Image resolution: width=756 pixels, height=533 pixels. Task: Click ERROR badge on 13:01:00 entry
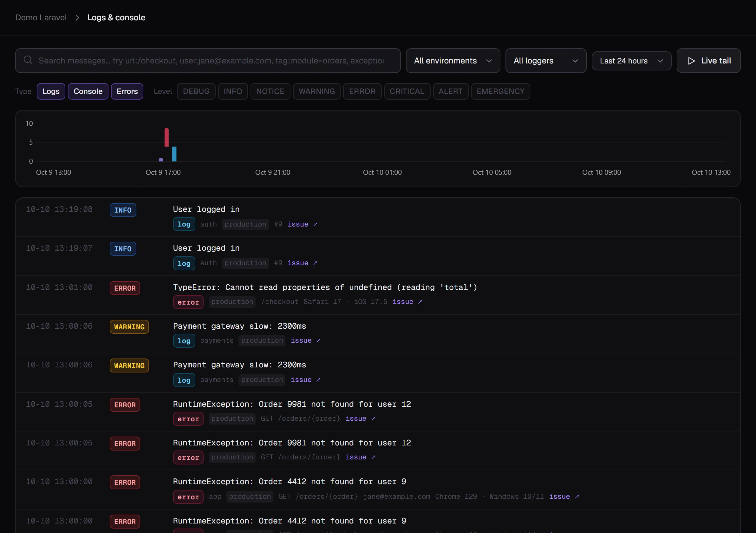click(125, 288)
